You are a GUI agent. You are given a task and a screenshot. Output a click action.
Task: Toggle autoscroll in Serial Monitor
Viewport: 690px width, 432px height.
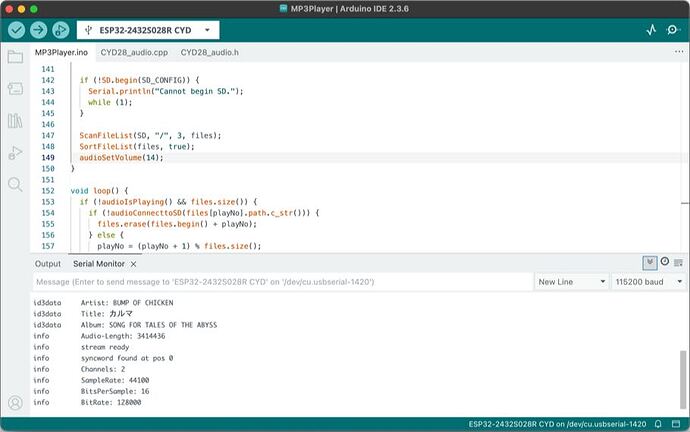(650, 263)
